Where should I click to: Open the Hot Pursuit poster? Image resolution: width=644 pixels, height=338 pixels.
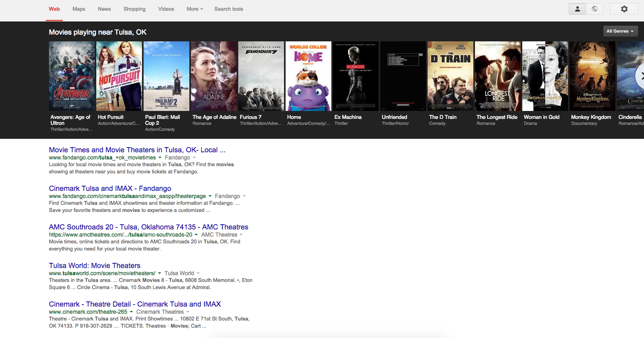coord(119,76)
